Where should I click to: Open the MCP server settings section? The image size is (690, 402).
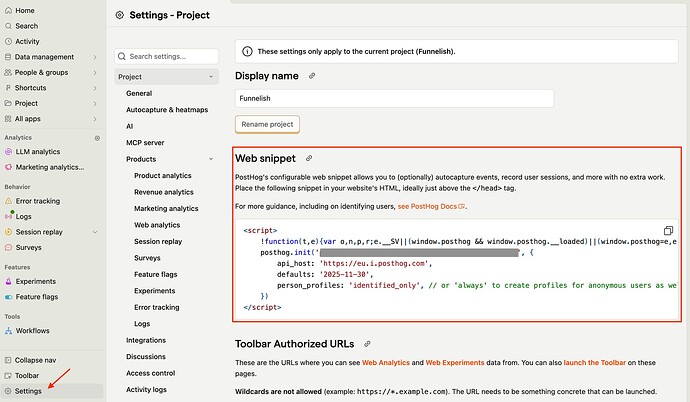coord(147,142)
